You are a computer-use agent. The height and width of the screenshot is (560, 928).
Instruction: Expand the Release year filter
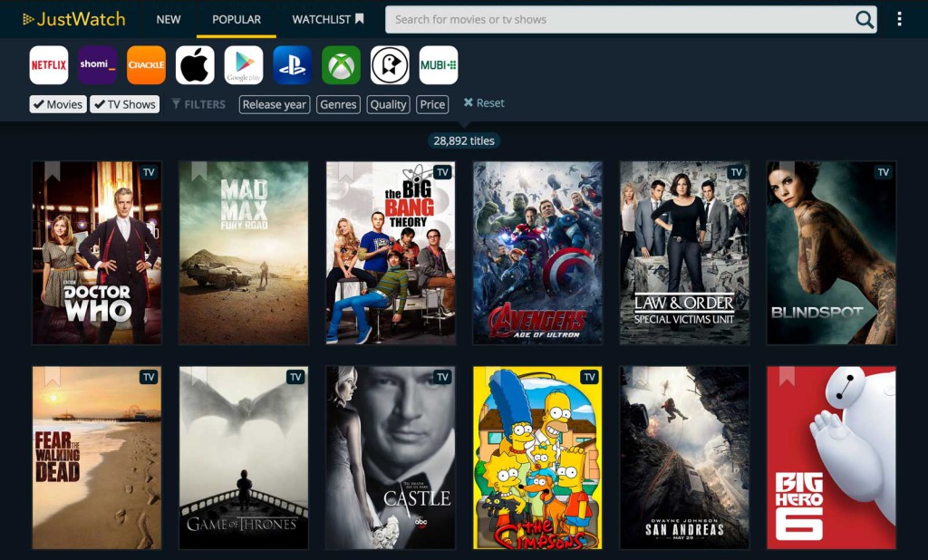[275, 104]
